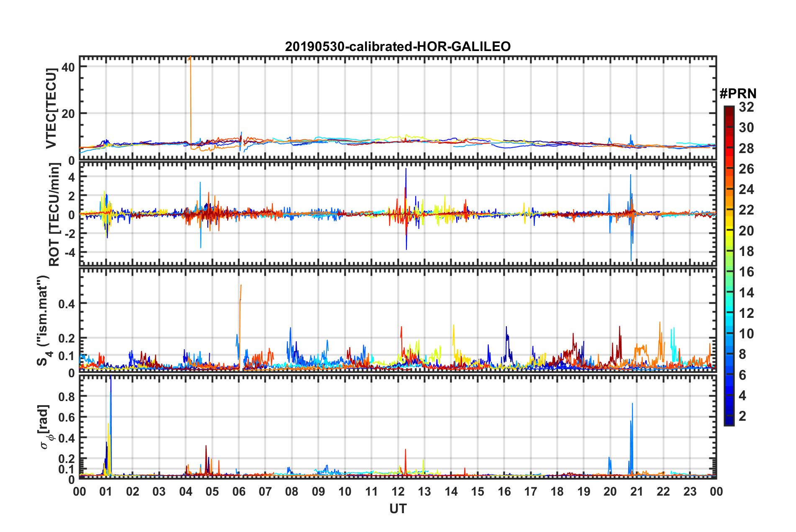The width and height of the screenshot is (796, 532).
Task: Click the ROT [TECU/min] y-axis label
Action: pyautogui.click(x=54, y=215)
